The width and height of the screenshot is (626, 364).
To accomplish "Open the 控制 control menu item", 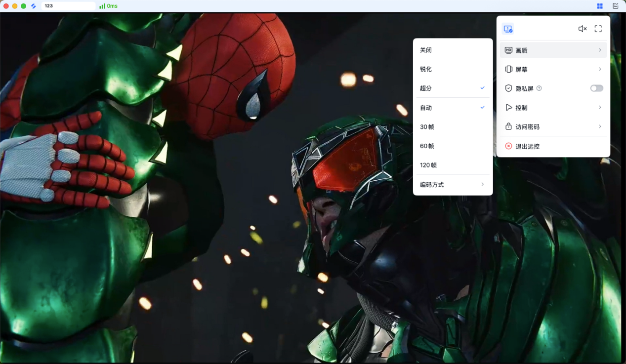I will (553, 108).
